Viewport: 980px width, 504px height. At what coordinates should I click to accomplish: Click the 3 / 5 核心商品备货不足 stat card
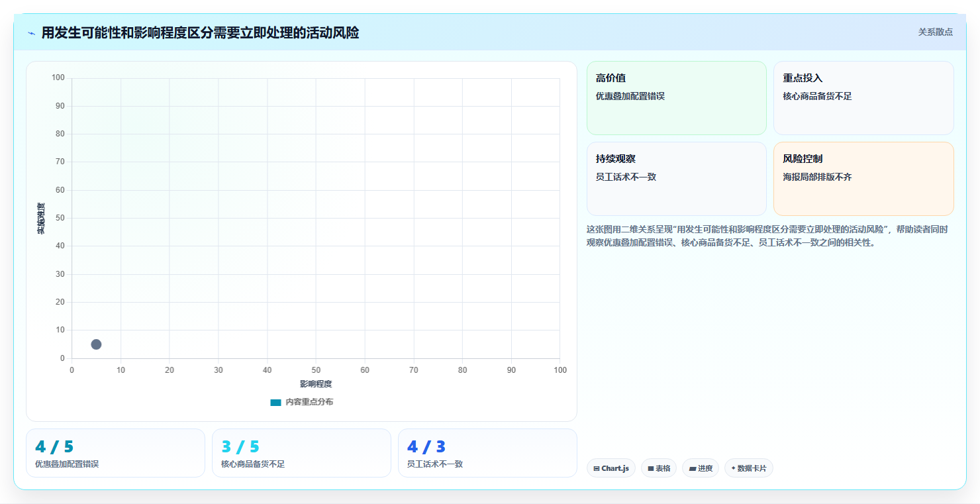point(301,453)
